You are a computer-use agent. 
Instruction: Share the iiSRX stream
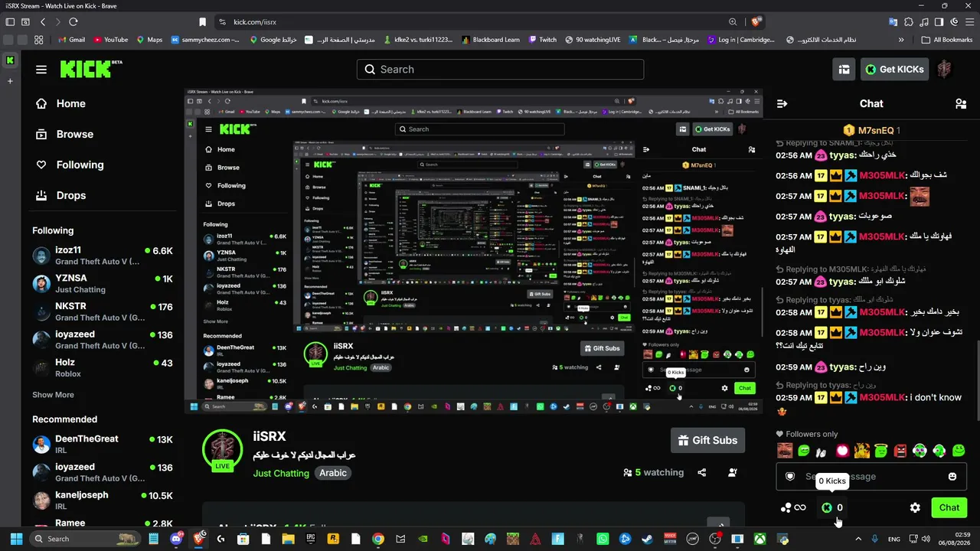[x=701, y=473]
